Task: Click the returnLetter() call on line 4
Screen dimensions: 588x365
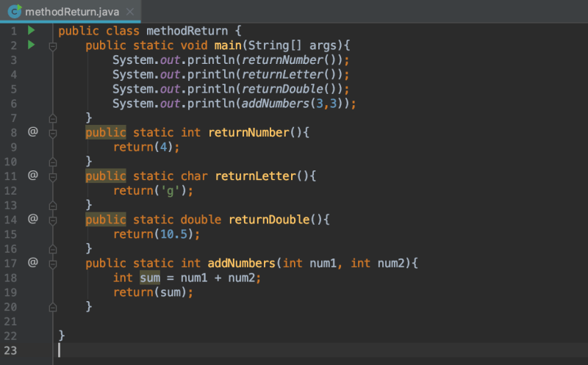Action: [291, 74]
